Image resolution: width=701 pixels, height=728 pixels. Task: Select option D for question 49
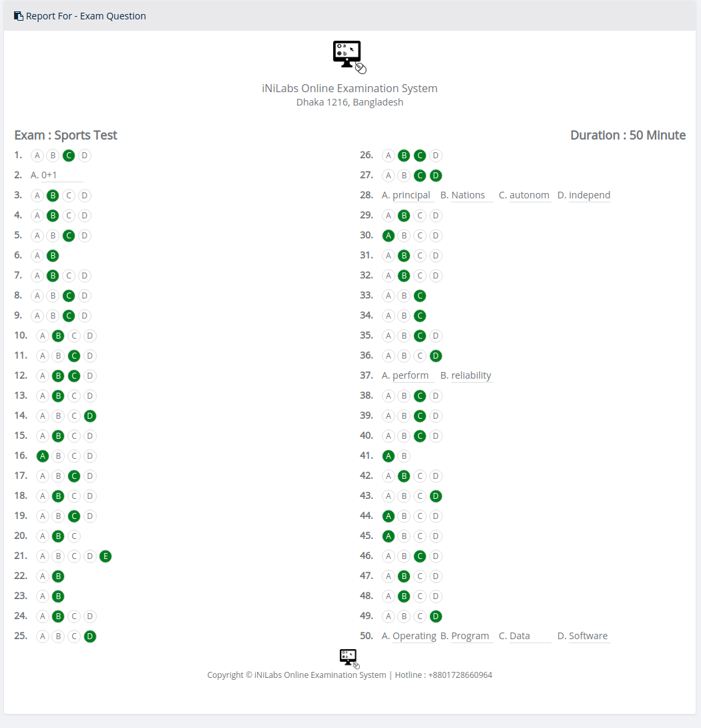coord(435,616)
